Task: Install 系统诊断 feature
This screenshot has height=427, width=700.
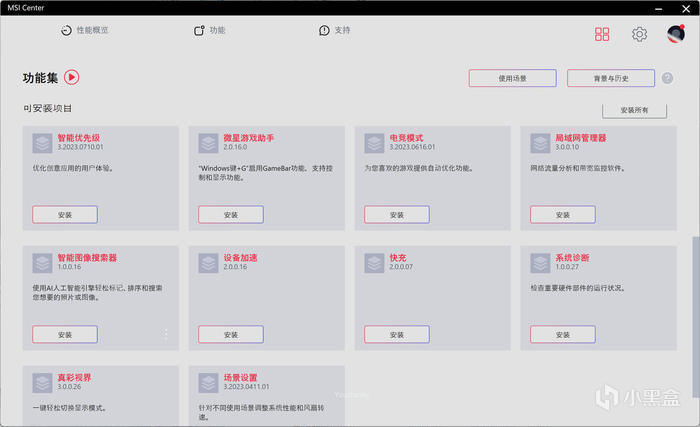Action: (563, 335)
